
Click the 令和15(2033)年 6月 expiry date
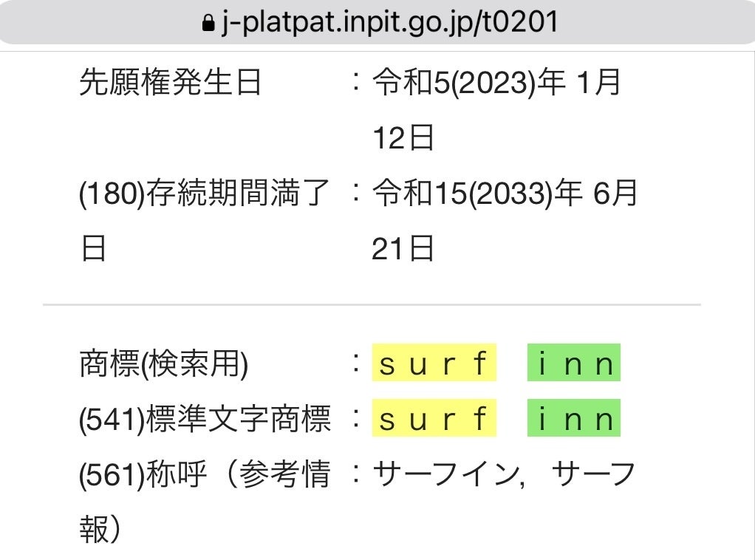[x=505, y=194]
